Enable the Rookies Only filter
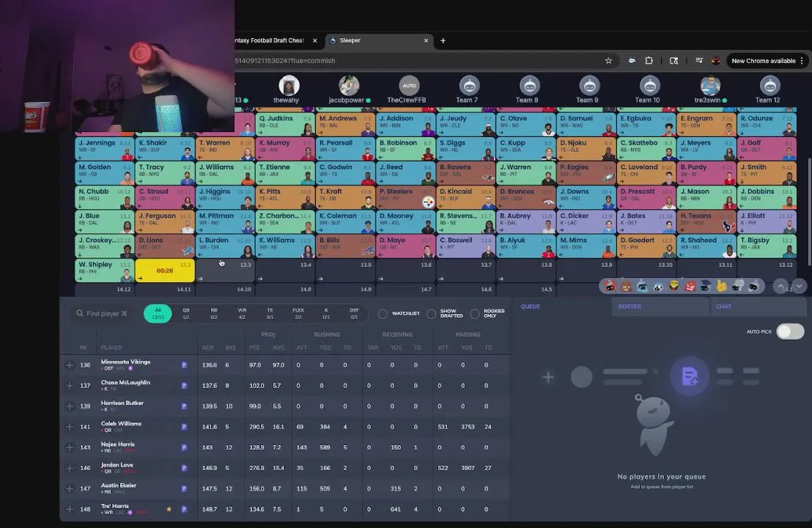 click(474, 314)
